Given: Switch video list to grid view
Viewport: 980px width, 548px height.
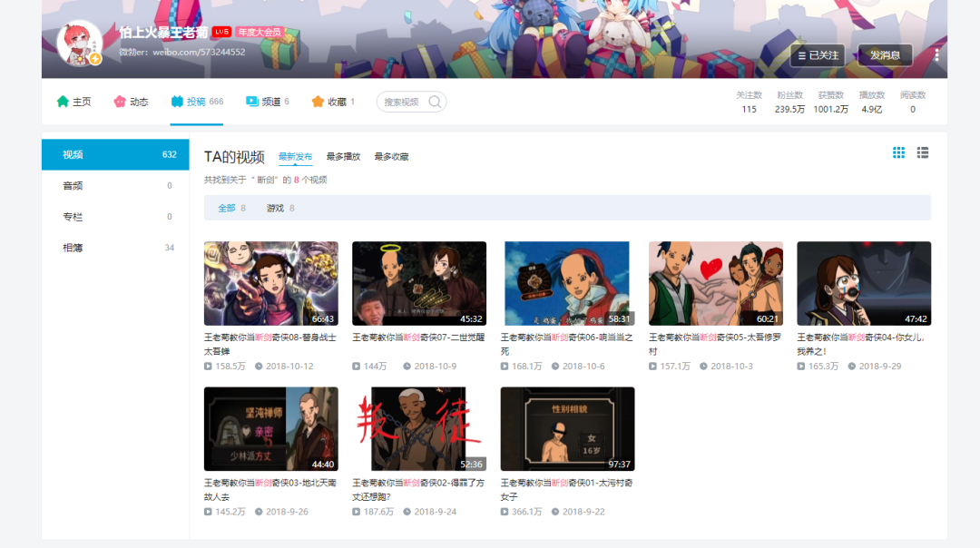Looking at the screenshot, I should tap(898, 152).
